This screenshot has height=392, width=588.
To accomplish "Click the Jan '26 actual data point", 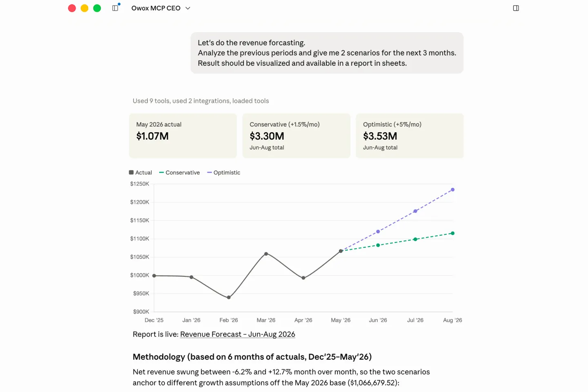I will [192, 277].
